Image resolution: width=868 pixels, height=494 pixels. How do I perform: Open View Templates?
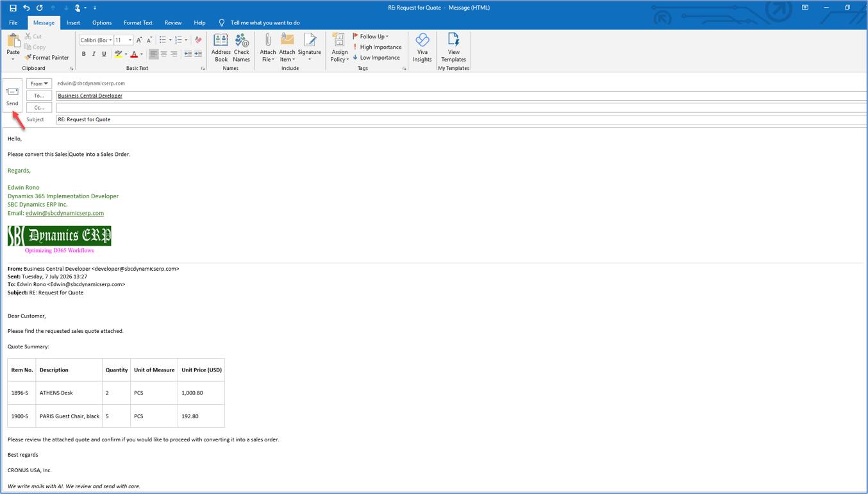click(453, 47)
